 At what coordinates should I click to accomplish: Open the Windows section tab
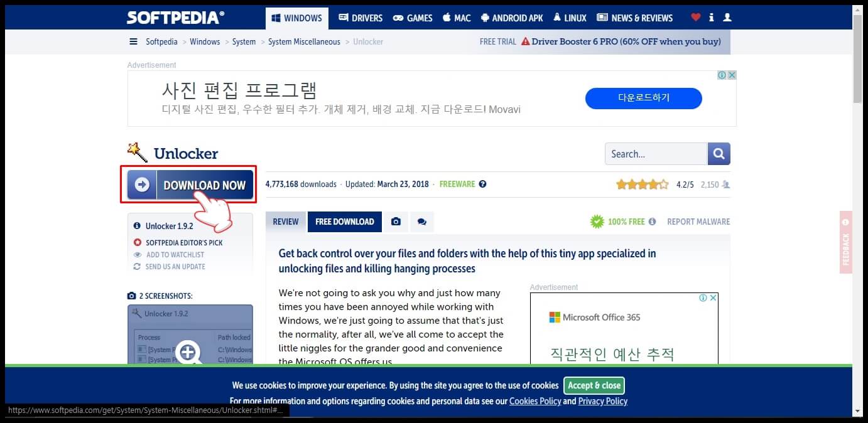point(296,18)
